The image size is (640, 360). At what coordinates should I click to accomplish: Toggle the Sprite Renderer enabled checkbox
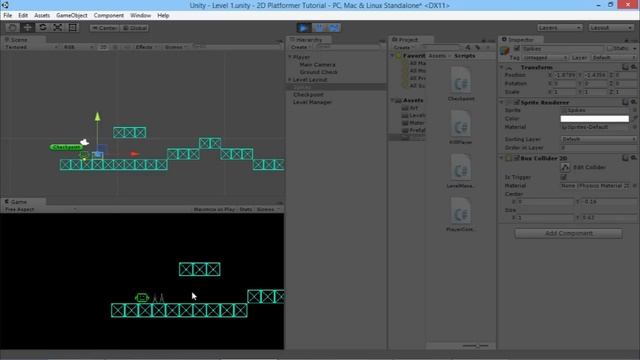(x=517, y=102)
